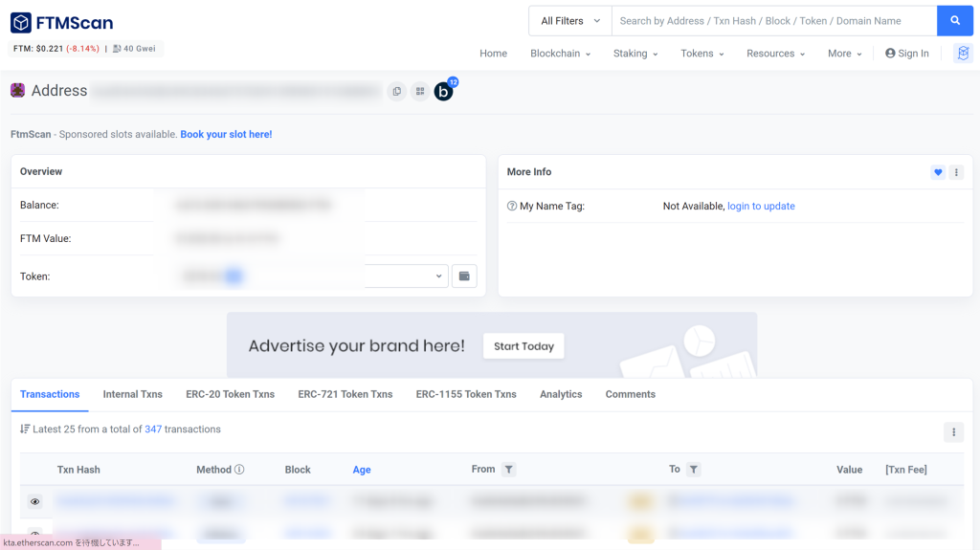
Task: Toggle first transaction row eye preview
Action: [35, 501]
